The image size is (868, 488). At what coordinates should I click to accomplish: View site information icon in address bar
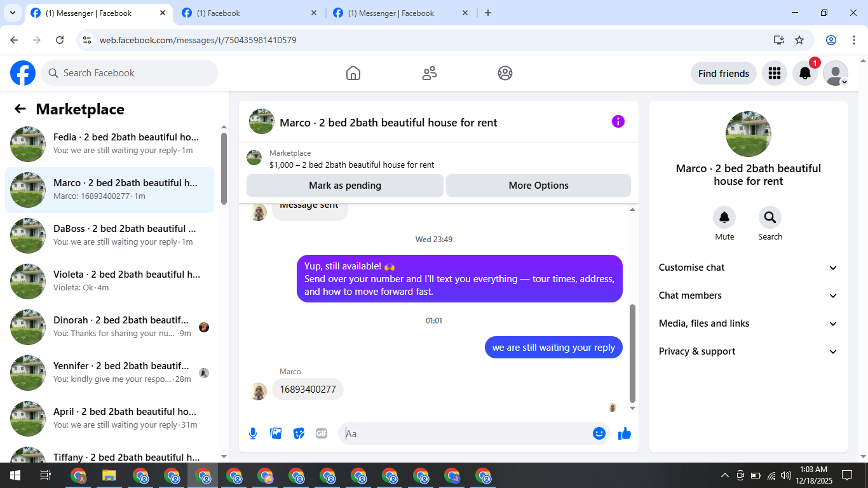(88, 40)
